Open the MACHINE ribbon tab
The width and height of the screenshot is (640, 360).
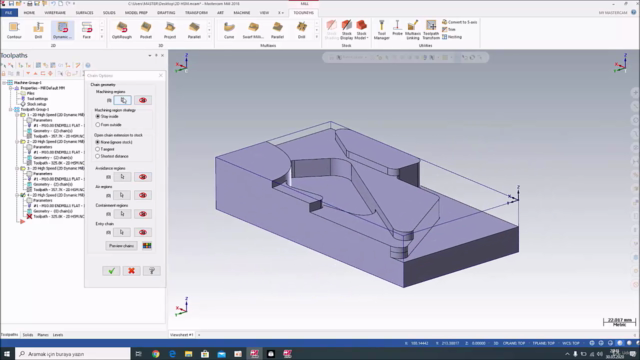(x=242, y=13)
